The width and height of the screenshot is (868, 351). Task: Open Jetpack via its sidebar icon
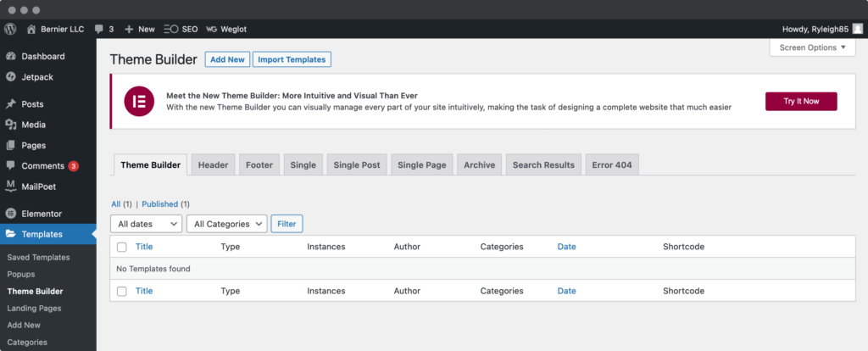pos(10,76)
